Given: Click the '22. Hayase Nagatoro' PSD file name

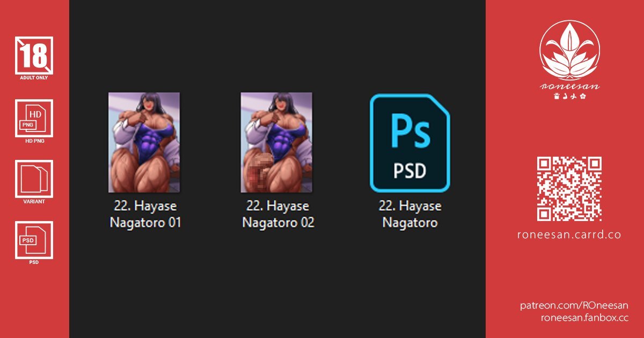Looking at the screenshot, I should click(x=410, y=214).
